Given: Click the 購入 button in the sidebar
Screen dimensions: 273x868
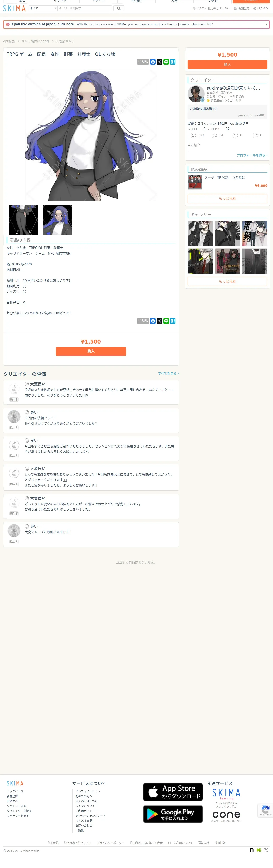Looking at the screenshot, I should click(x=227, y=64).
